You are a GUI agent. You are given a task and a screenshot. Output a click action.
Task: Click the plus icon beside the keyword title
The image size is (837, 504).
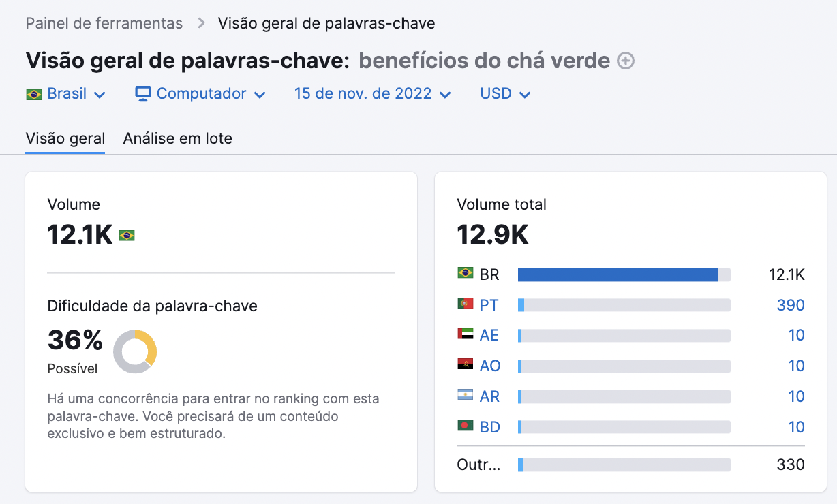[624, 61]
